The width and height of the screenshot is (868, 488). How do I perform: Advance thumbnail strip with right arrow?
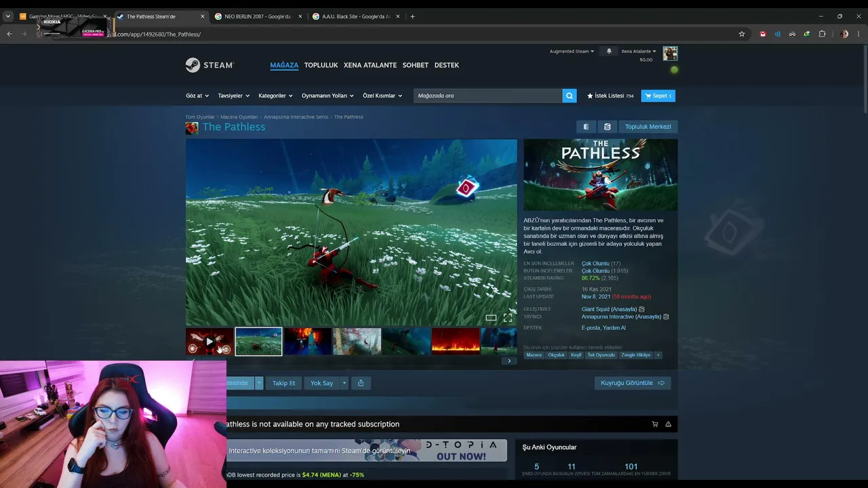509,361
